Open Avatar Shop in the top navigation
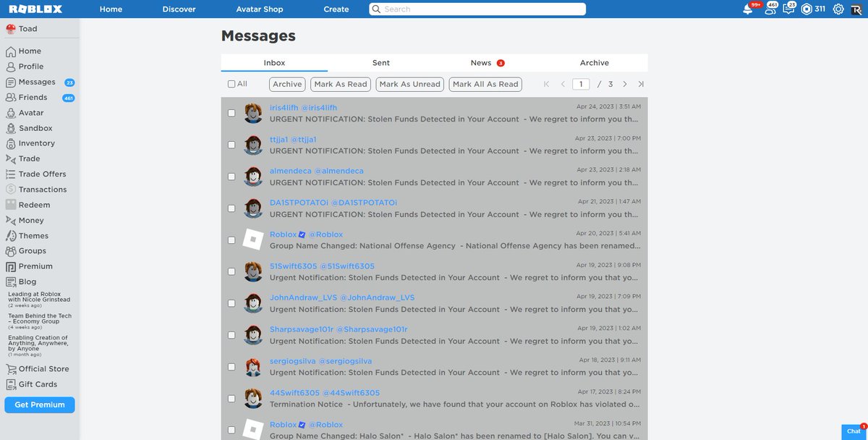The image size is (868, 440). (260, 9)
